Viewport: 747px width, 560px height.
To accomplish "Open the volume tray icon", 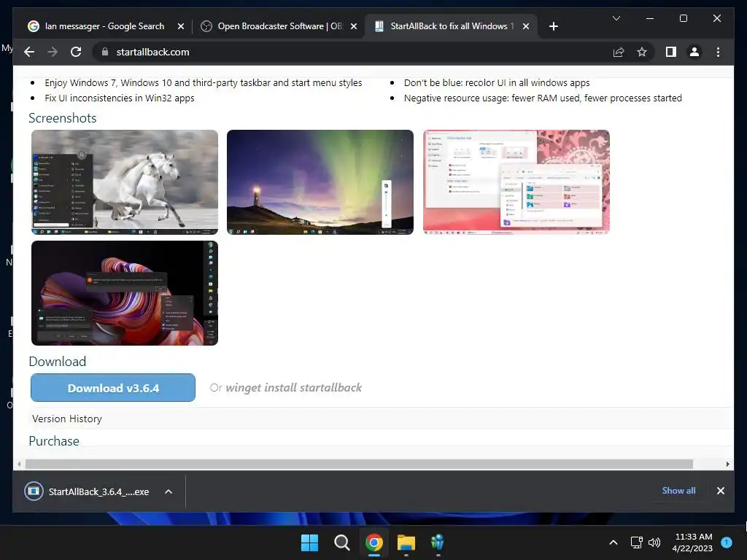I will coord(654,542).
